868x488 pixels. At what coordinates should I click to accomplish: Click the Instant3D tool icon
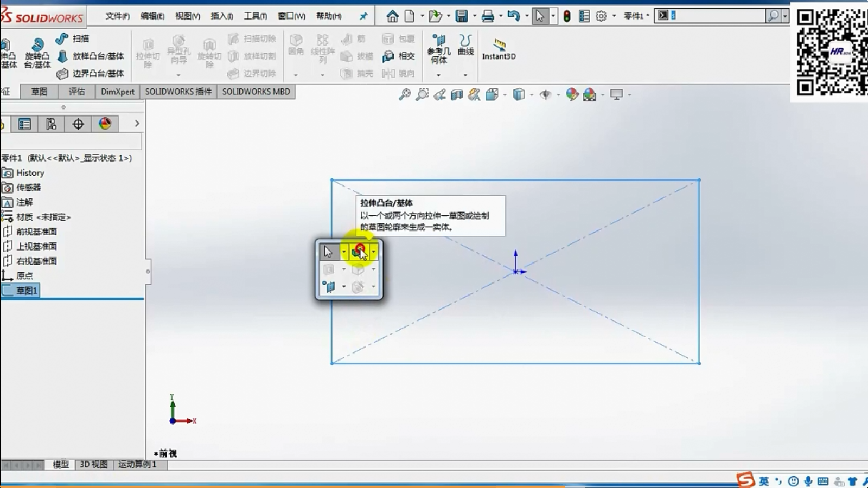[499, 44]
